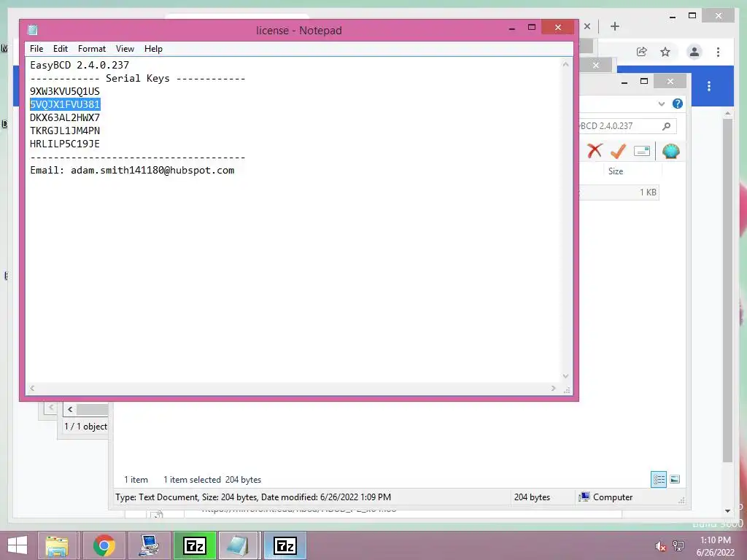Open the white three-dot menu on blue page header
Viewport: 747px width, 560px height.
tap(709, 86)
